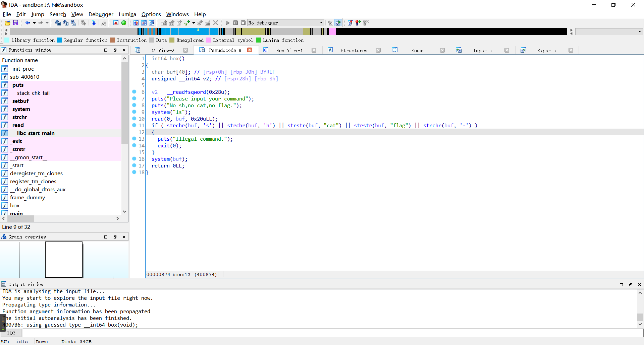Click the IDC command input field

332,333
